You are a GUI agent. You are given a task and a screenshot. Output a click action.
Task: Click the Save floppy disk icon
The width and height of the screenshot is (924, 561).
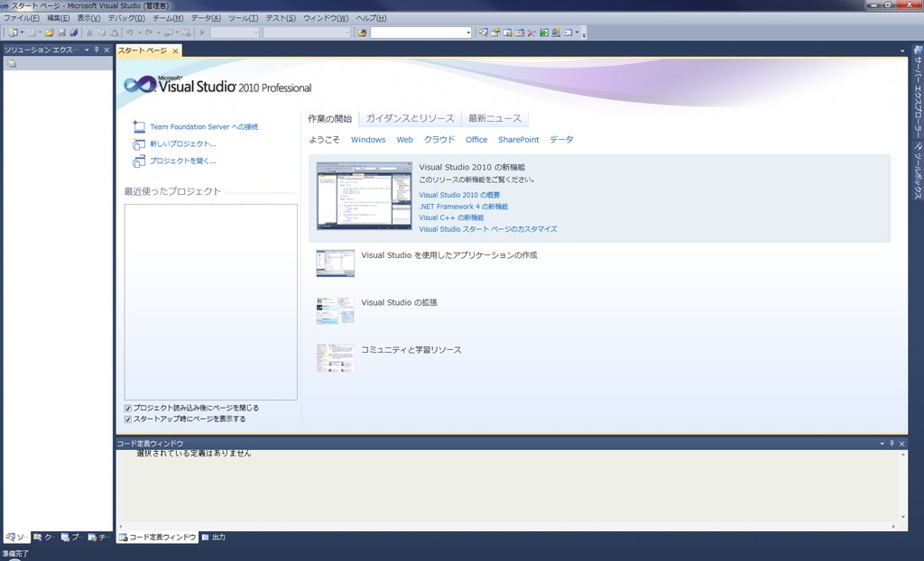point(62,32)
